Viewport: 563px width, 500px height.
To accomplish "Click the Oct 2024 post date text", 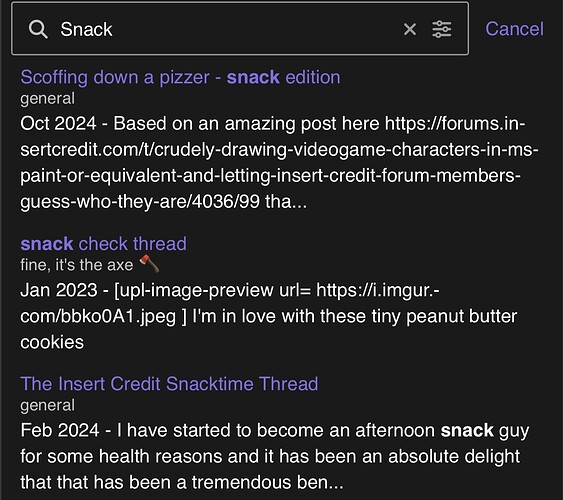I will [58, 123].
